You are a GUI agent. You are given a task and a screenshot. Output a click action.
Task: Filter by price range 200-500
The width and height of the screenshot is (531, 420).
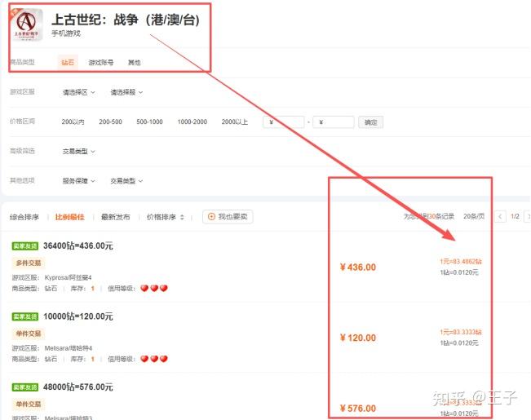(110, 122)
